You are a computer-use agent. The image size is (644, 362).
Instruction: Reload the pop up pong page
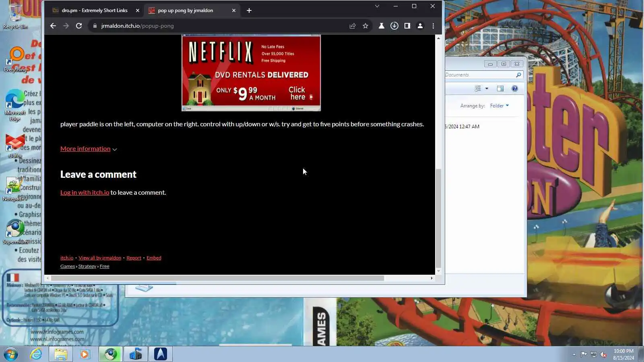[79, 26]
